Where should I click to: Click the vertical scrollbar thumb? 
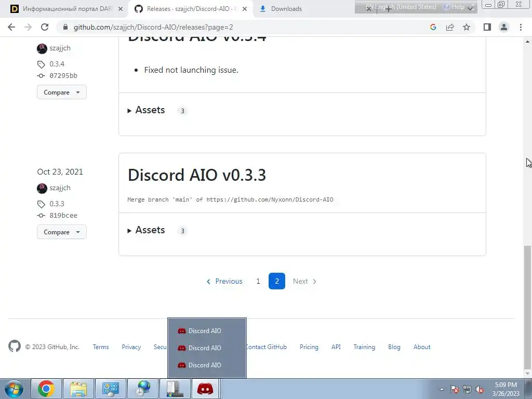[528, 307]
